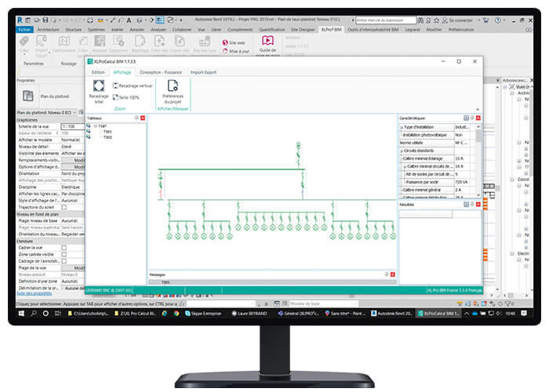Open Cortana circle in taskbar
Image resolution: width=549 pixels, height=392 pixels.
coord(45,314)
